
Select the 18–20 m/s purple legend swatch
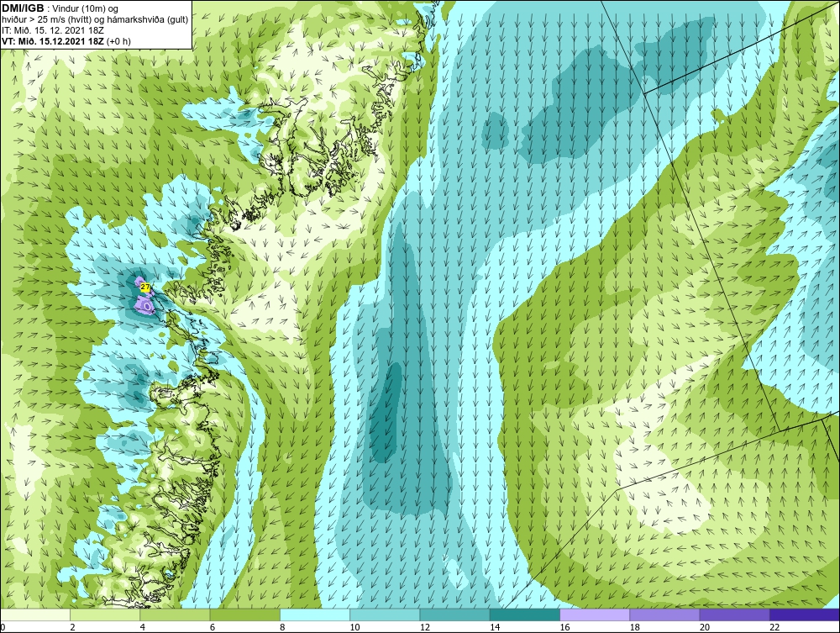click(x=664, y=615)
